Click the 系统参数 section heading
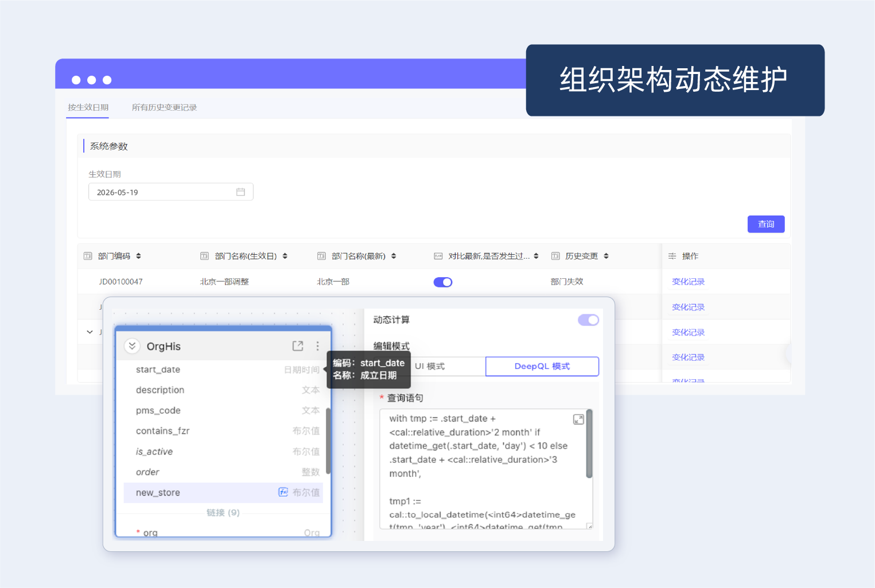875x588 pixels. [x=108, y=146]
